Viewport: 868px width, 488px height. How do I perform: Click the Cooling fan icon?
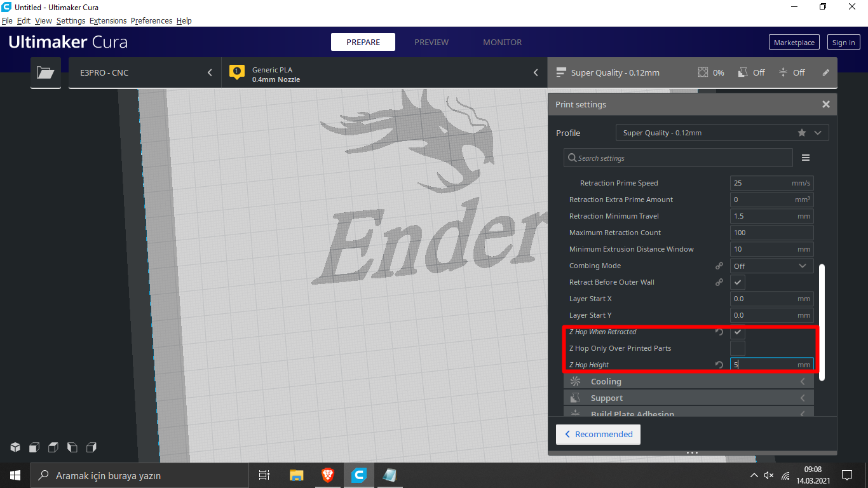576,381
